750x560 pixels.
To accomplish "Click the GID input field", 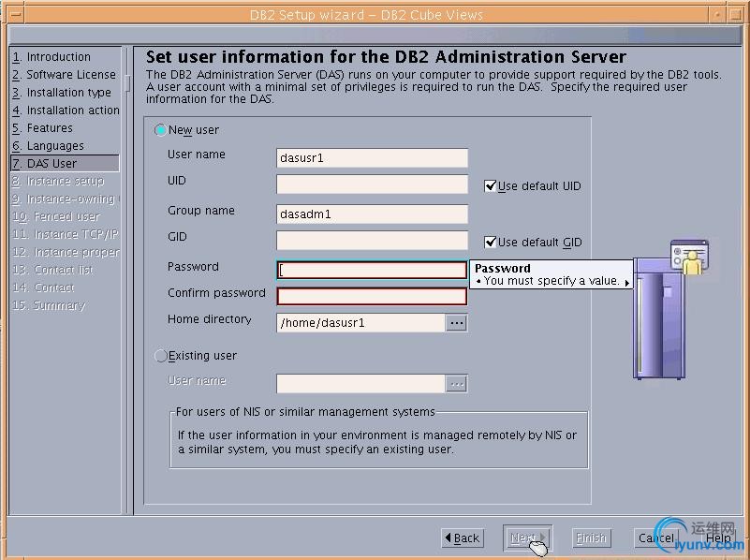I will click(372, 240).
